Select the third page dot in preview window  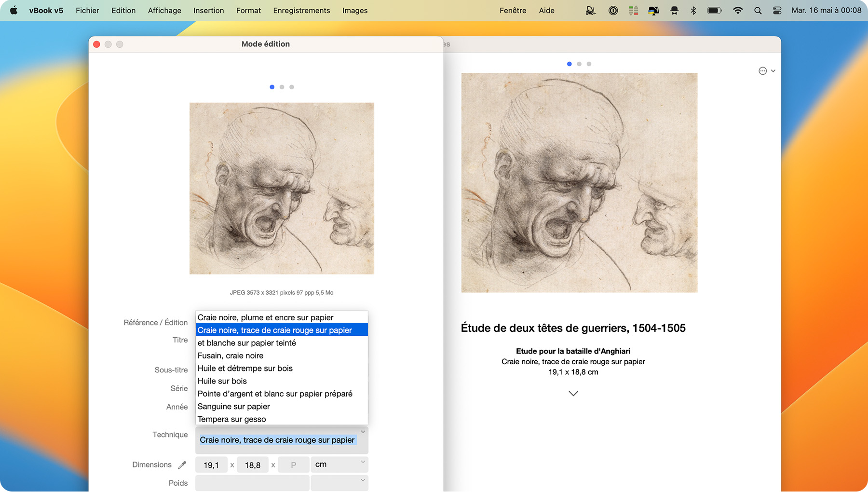pyautogui.click(x=589, y=64)
